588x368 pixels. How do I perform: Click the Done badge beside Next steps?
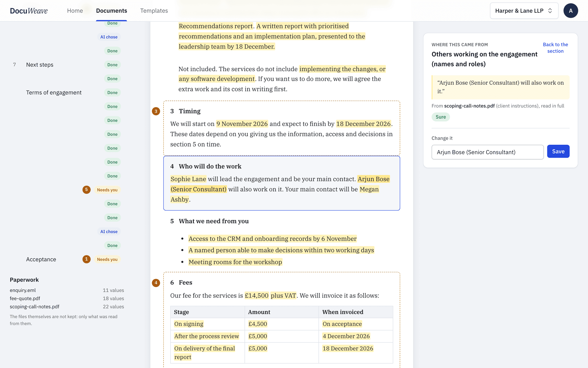pos(112,65)
